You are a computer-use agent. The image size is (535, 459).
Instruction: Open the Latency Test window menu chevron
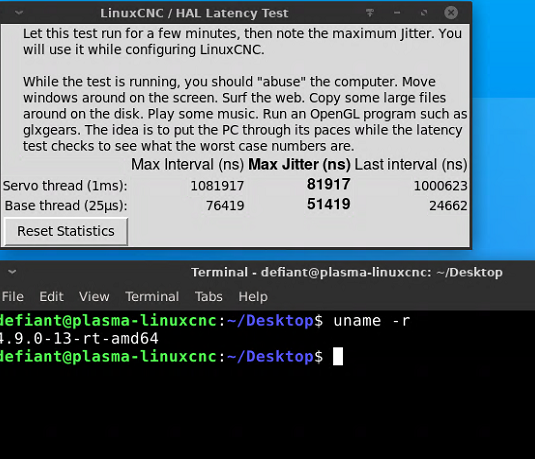coord(19,13)
